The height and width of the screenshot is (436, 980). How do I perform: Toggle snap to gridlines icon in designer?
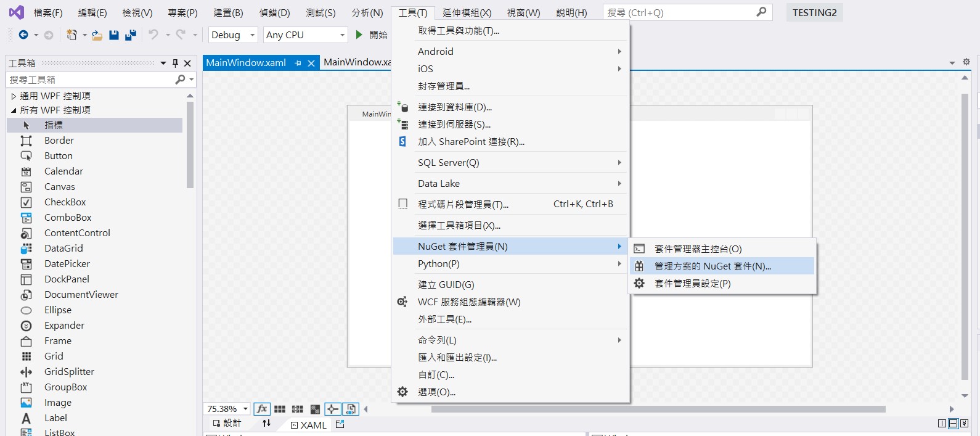(298, 409)
